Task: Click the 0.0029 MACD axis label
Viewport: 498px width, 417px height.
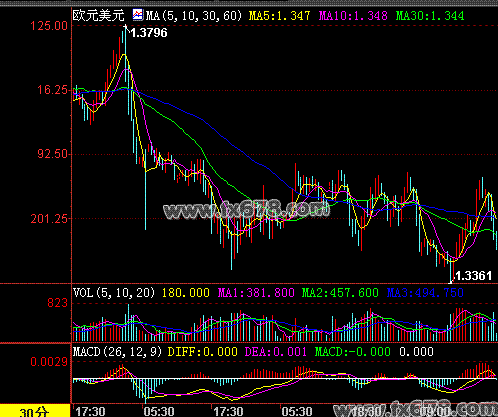Action: click(49, 362)
